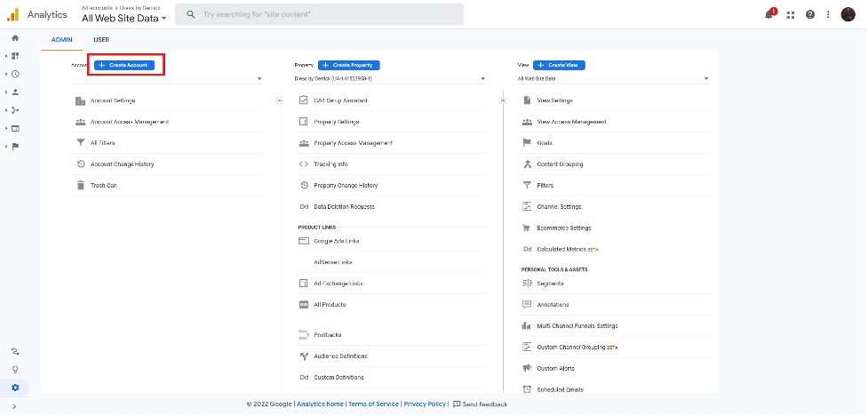Click the Custom Alerts megaphone icon
Viewport: 868px width, 416px height.
coord(527,368)
